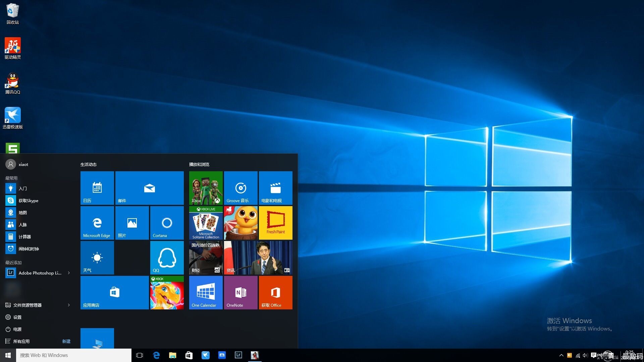Open the Store from the taskbar
644x362 pixels.
pyautogui.click(x=189, y=355)
